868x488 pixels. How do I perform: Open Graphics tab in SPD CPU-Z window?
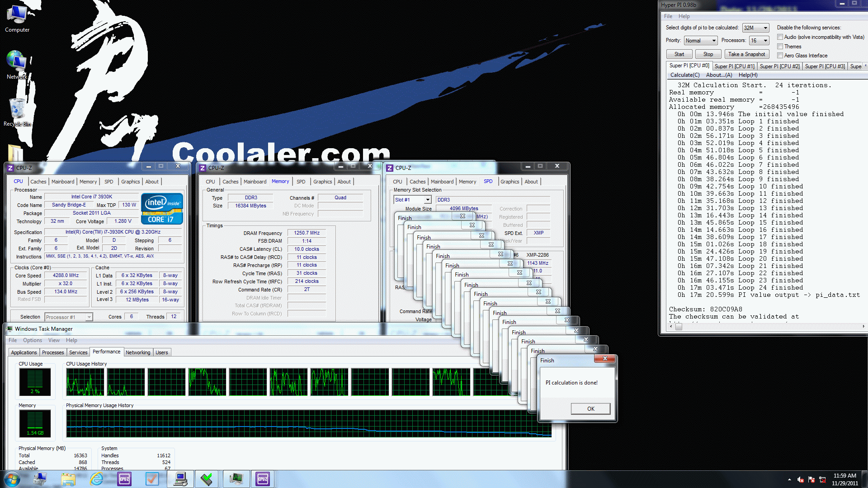click(x=509, y=182)
